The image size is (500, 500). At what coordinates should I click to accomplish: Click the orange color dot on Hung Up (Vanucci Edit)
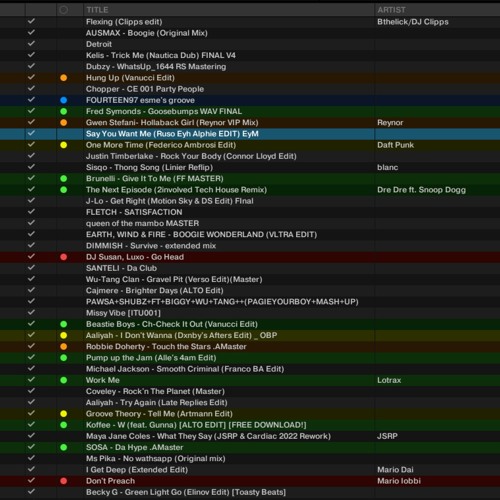64,78
